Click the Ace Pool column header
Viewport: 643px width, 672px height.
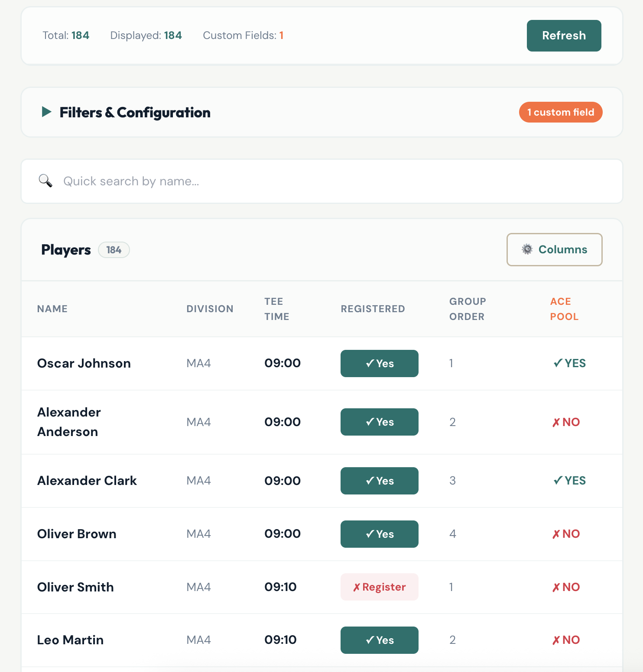tap(564, 309)
